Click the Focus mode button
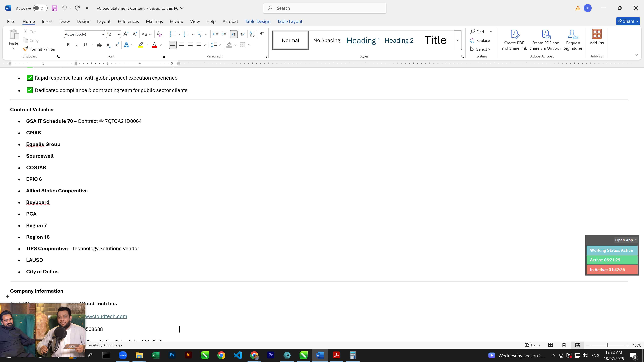The height and width of the screenshot is (362, 644). (533, 345)
